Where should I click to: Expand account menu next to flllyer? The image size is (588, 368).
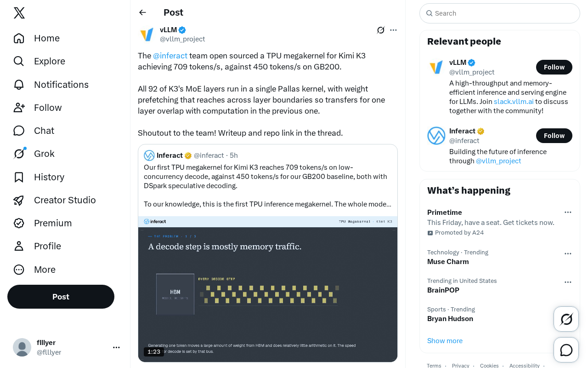116,347
